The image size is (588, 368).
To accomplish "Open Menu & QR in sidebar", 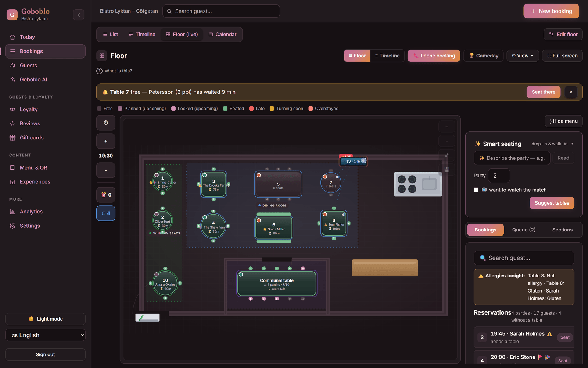I will pyautogui.click(x=46, y=168).
